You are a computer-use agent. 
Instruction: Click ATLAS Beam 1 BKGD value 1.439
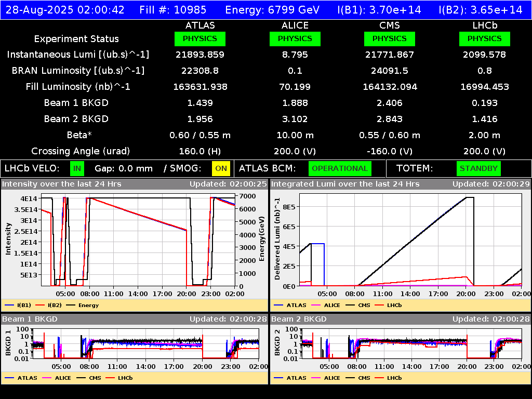pos(200,103)
